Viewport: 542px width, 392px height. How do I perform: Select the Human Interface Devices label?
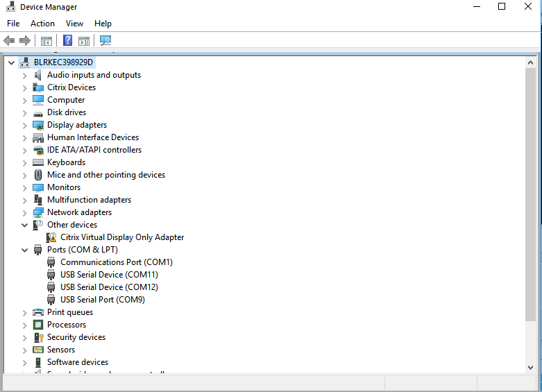[x=93, y=137]
